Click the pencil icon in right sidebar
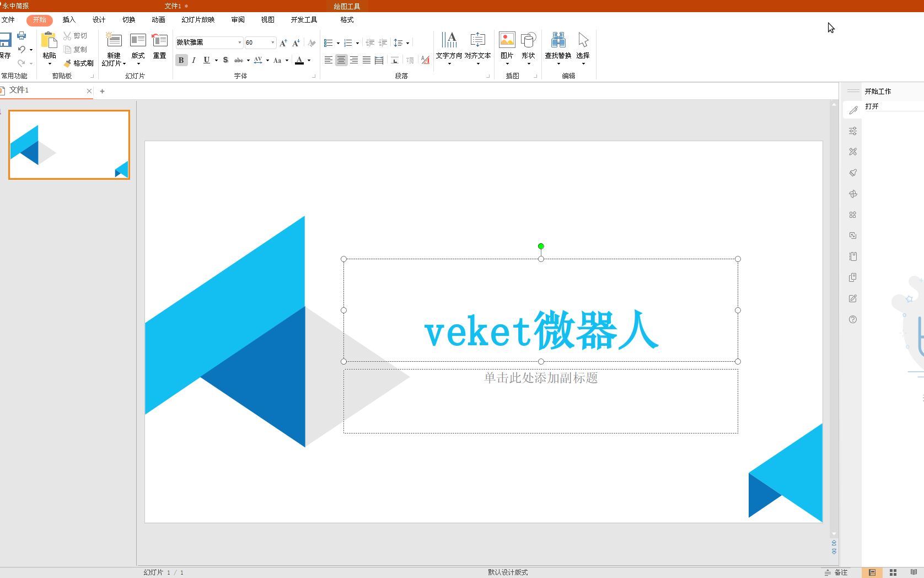The image size is (924, 578). tap(853, 110)
